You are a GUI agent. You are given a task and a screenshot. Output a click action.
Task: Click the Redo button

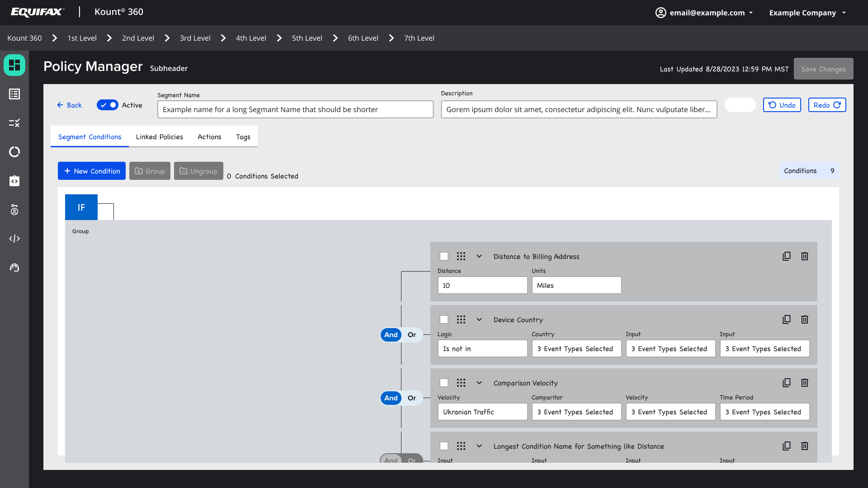pos(827,105)
